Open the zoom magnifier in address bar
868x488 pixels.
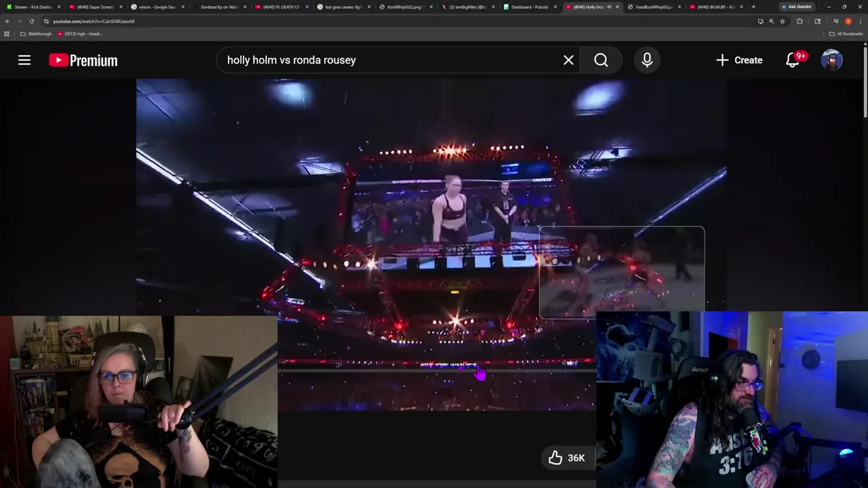(771, 21)
